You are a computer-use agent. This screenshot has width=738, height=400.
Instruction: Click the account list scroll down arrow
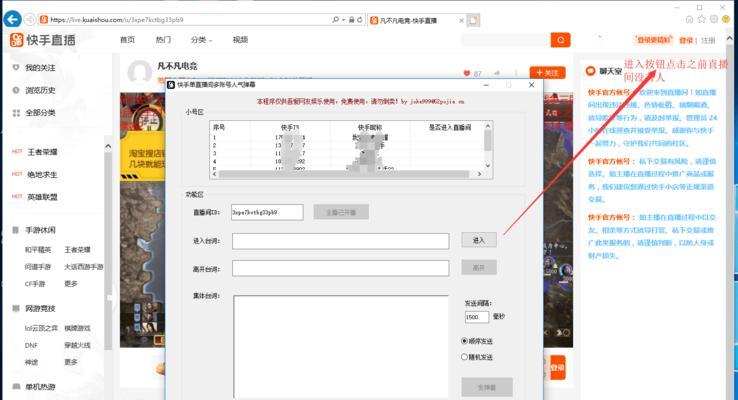(488, 165)
